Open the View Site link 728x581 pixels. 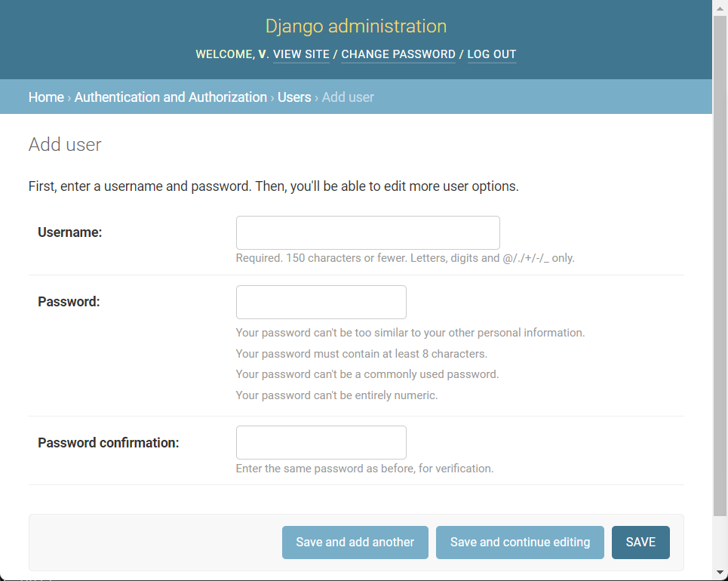tap(301, 54)
